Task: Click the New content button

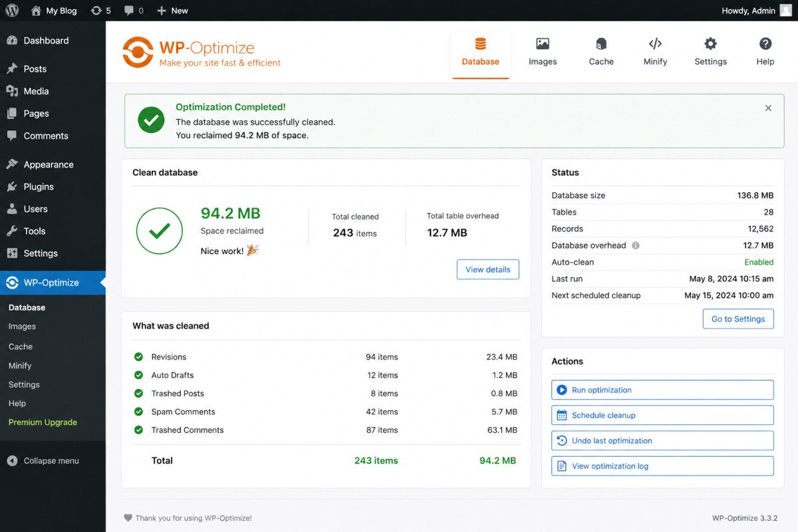Action: [x=172, y=11]
